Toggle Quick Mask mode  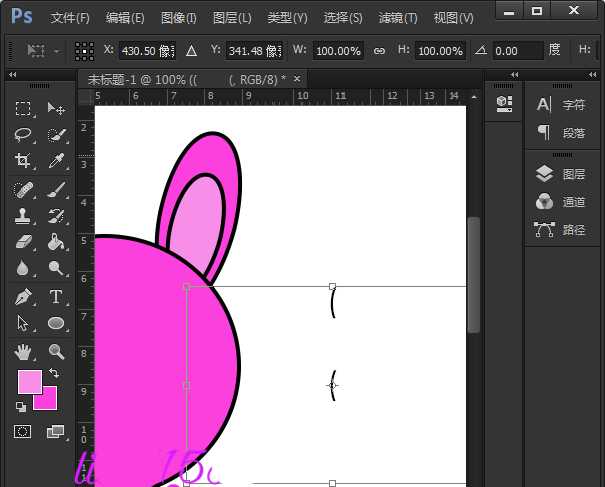click(23, 432)
